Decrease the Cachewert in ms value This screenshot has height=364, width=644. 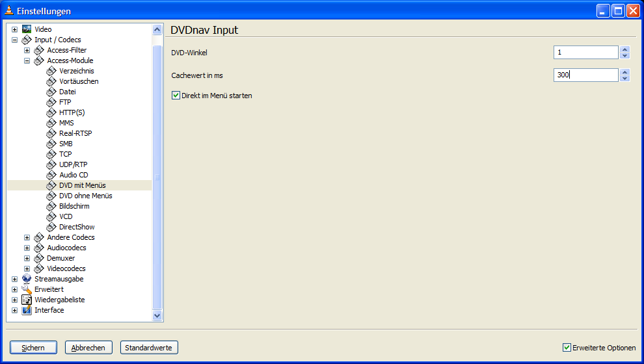624,78
